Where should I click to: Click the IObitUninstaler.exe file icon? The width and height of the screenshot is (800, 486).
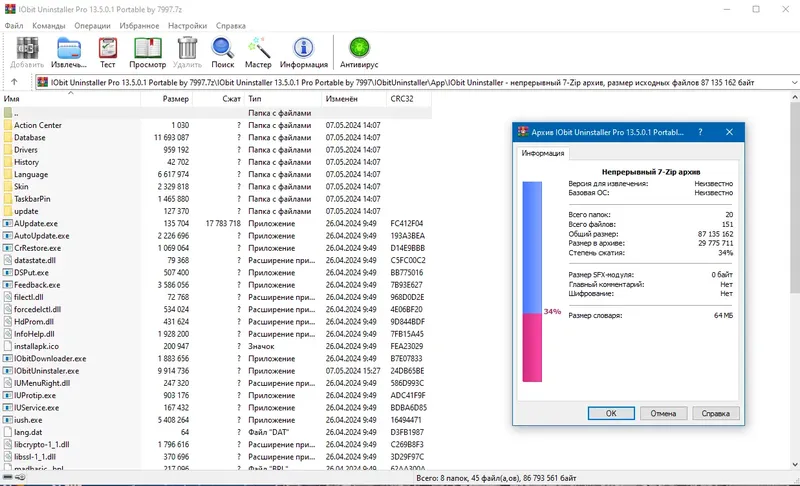click(8, 371)
